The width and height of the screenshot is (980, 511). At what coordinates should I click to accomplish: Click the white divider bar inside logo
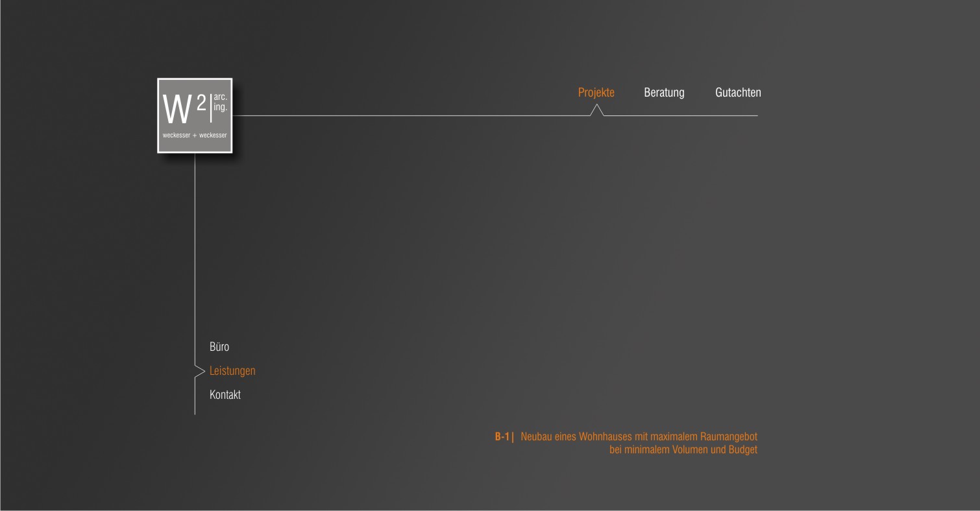210,108
